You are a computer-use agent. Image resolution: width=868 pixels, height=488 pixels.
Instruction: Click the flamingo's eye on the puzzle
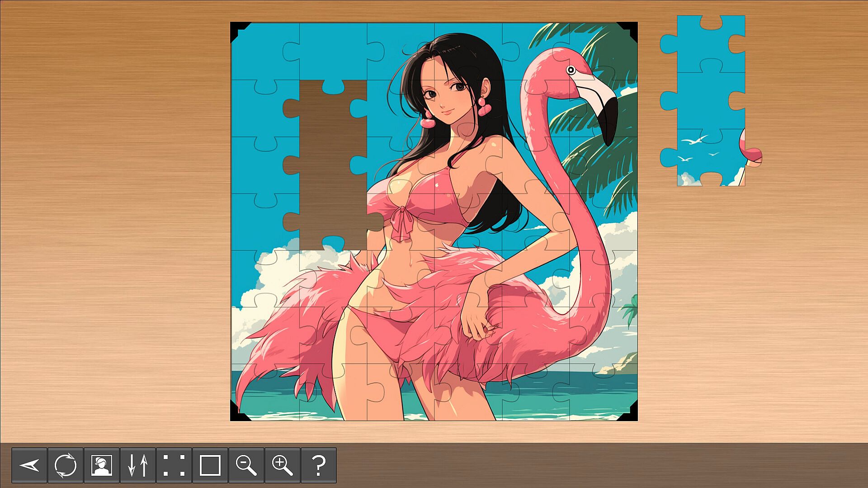coord(571,70)
